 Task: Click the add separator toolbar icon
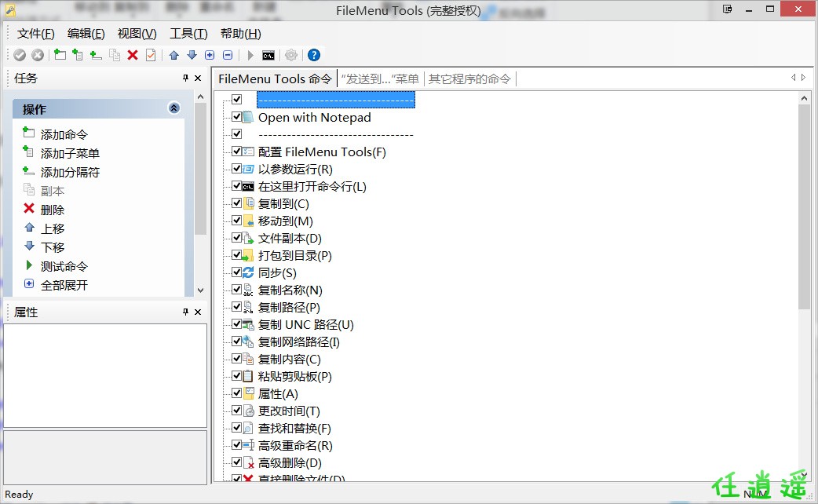click(96, 55)
